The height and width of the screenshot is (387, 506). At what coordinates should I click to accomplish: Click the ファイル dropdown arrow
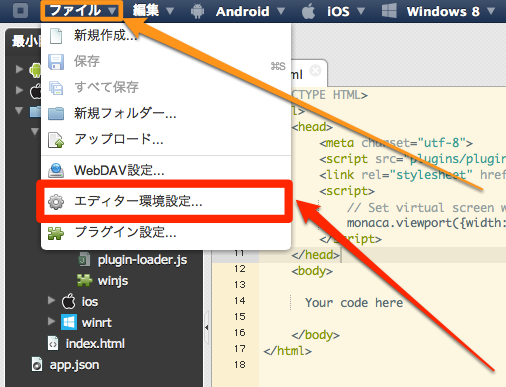click(x=112, y=11)
